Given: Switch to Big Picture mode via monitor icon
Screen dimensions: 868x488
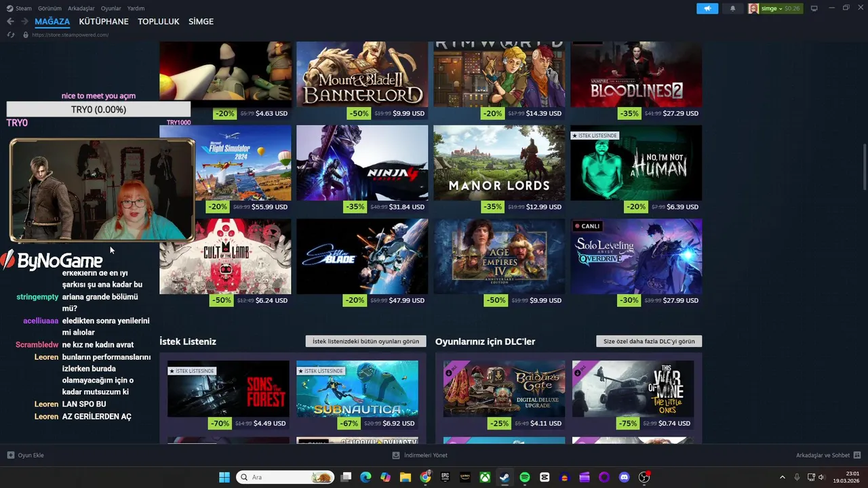Looking at the screenshot, I should [x=814, y=8].
